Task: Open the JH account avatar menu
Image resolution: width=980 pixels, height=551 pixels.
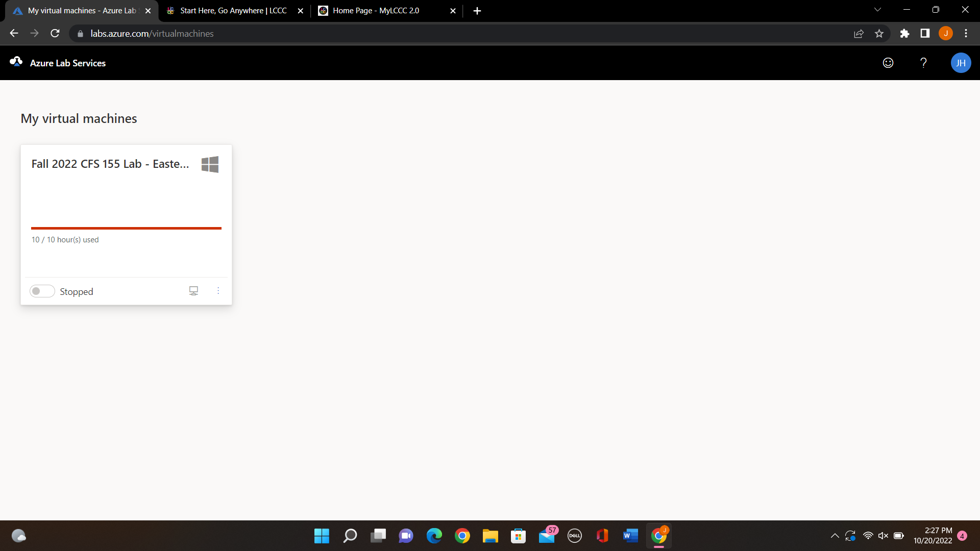Action: (961, 63)
